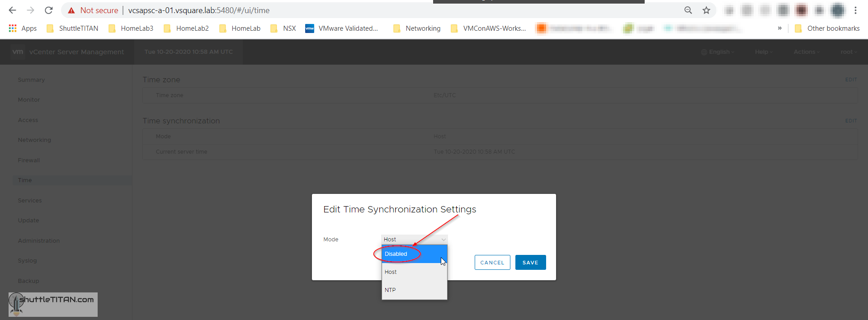Image resolution: width=868 pixels, height=320 pixels.
Task: Click the browser address bar URL
Action: click(x=199, y=10)
